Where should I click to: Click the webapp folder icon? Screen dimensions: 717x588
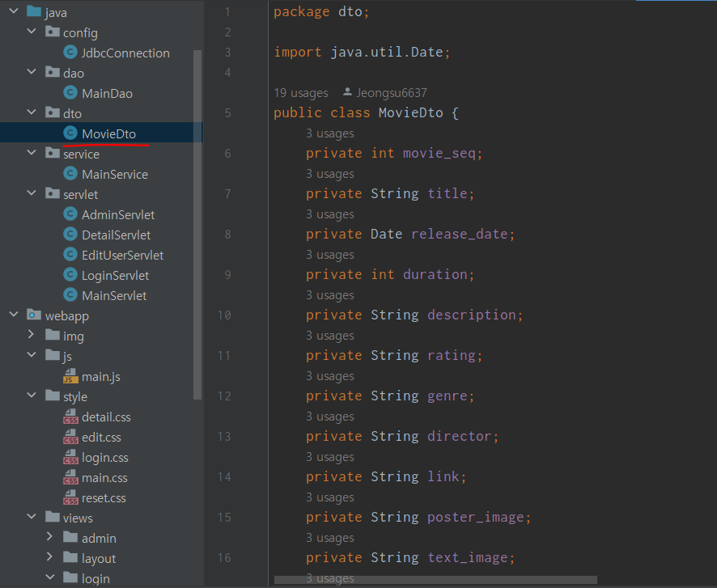click(x=34, y=315)
